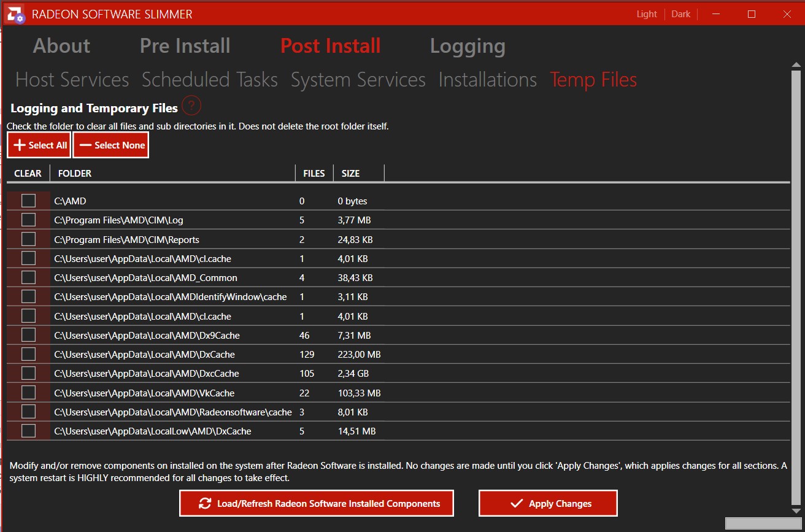Mark CIM\Reports folder for clearing
This screenshot has height=532, width=805.
28,239
